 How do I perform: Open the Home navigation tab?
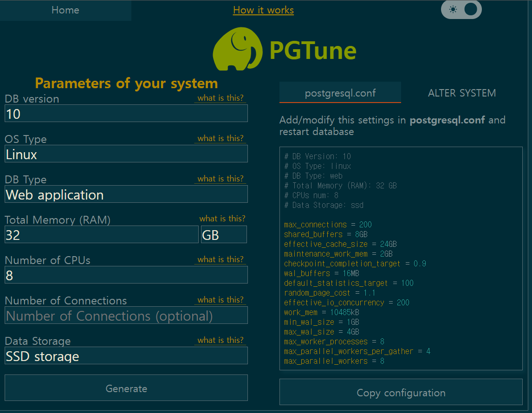tap(65, 10)
